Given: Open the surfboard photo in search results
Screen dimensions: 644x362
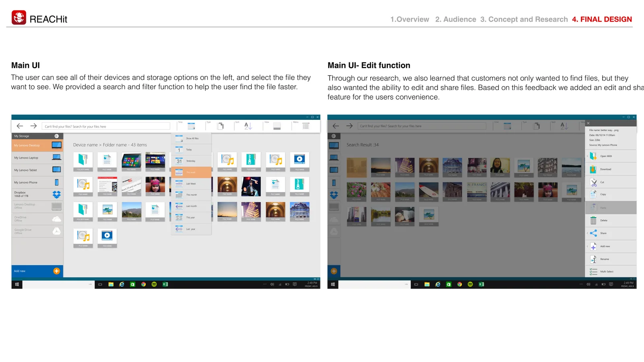Looking at the screenshot, I should click(428, 191).
